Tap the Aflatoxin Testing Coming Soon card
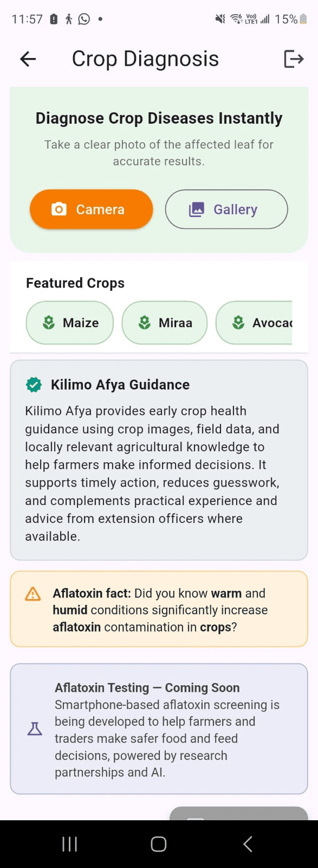Image resolution: width=318 pixels, height=868 pixels. (x=159, y=728)
